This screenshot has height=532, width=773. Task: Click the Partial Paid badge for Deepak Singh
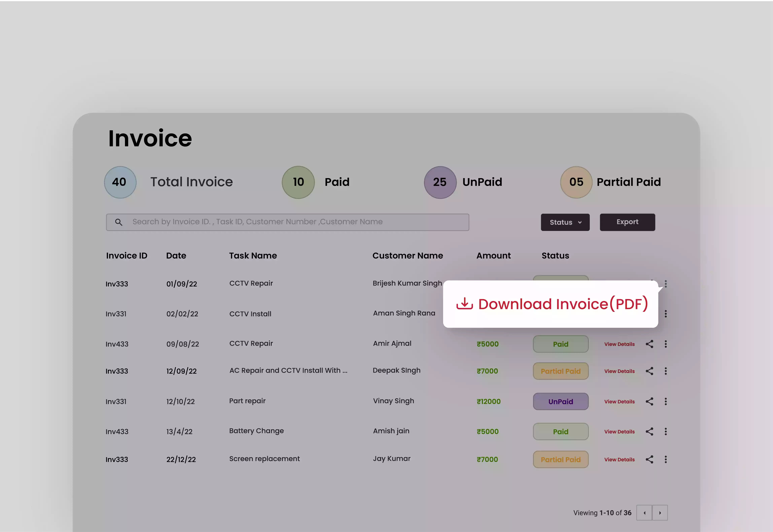coord(561,371)
